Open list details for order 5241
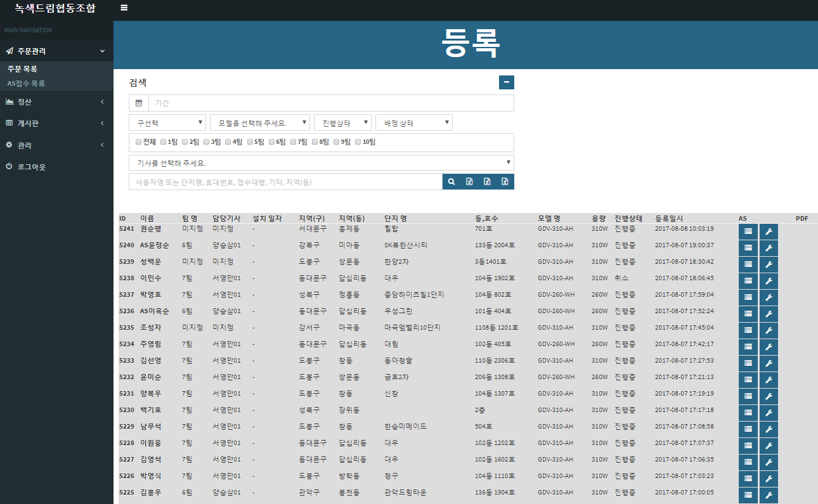The width and height of the screenshot is (818, 504). tap(748, 231)
